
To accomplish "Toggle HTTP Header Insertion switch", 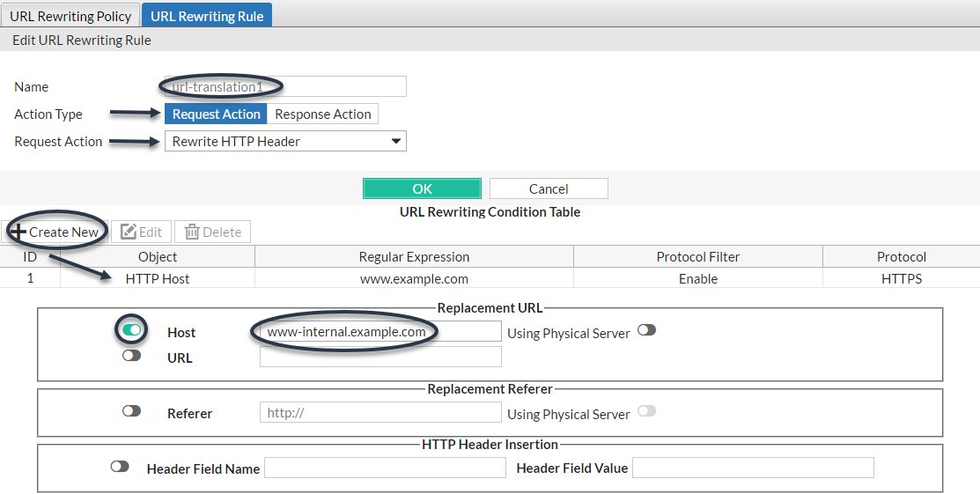I will tap(120, 467).
